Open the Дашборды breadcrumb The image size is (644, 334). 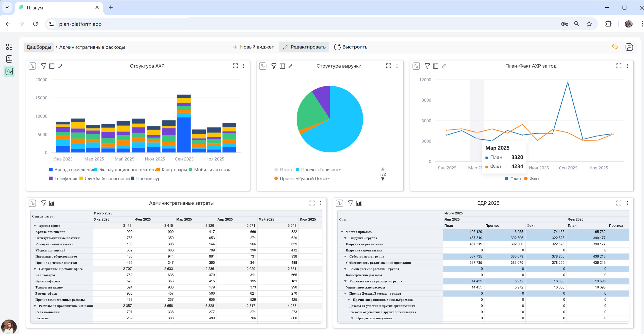(38, 47)
